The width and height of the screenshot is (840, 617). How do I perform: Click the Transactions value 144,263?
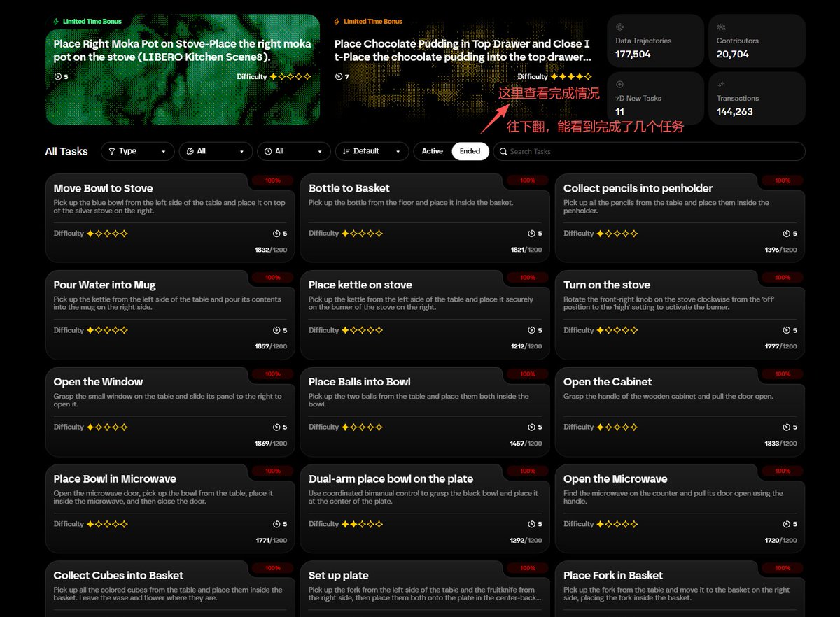734,111
